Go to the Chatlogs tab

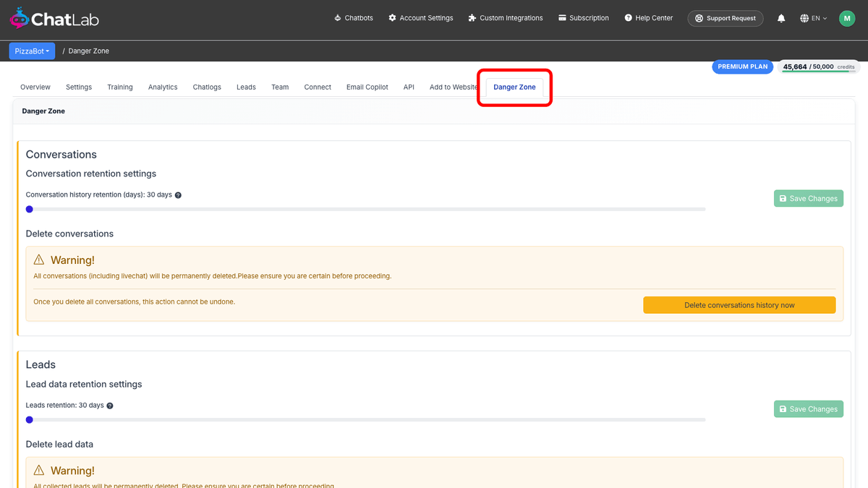tap(207, 87)
